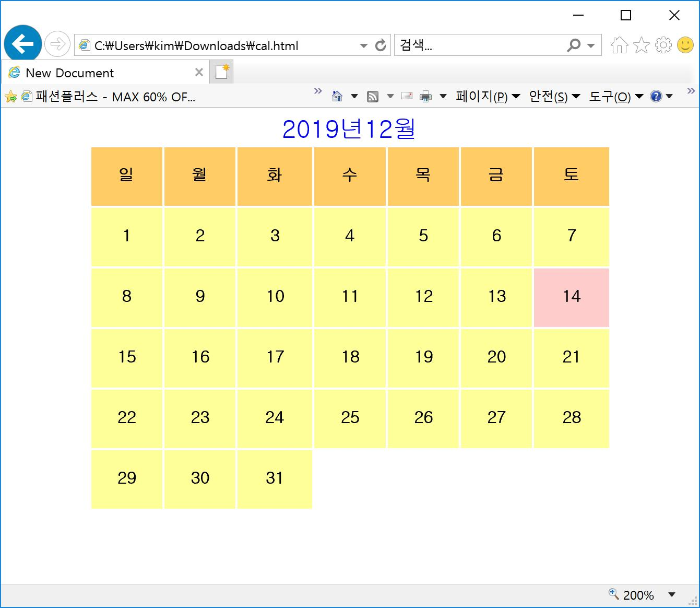This screenshot has width=700, height=608.
Task: Click the 화 Tuesday header cell
Action: point(275,176)
